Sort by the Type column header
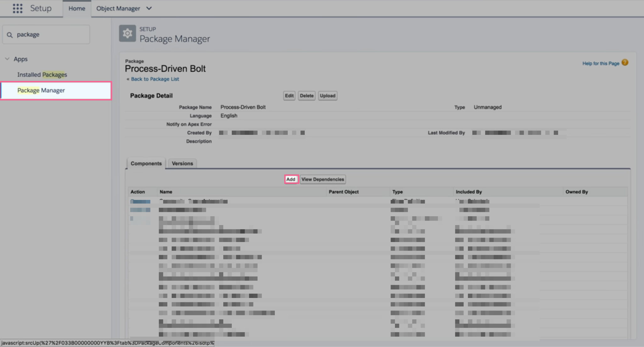 tap(397, 192)
